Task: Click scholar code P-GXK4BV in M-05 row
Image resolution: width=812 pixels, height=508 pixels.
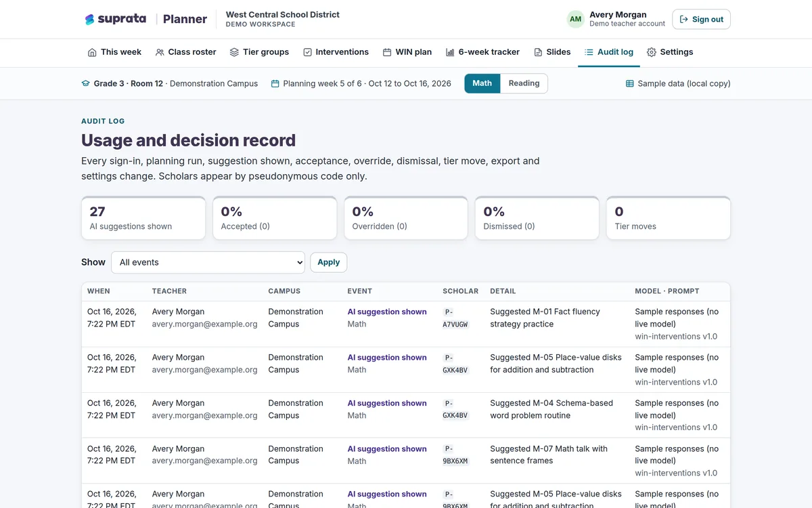Action: (x=455, y=364)
